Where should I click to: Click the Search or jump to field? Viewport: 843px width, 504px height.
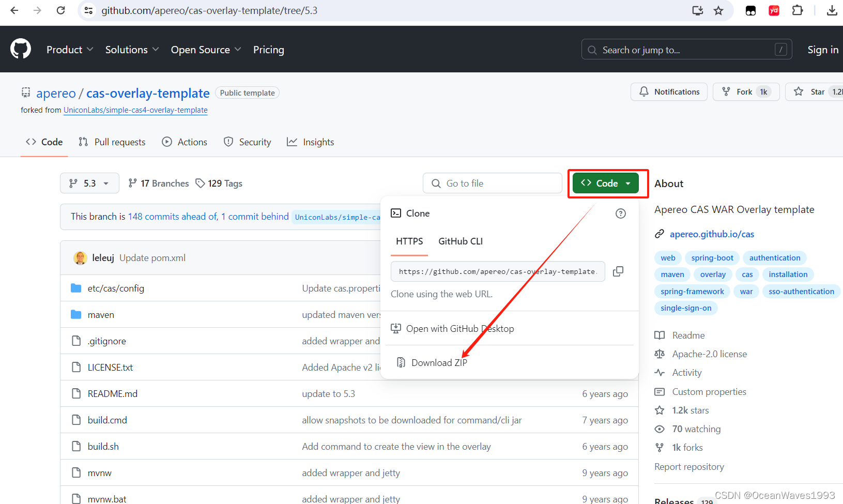coord(686,50)
